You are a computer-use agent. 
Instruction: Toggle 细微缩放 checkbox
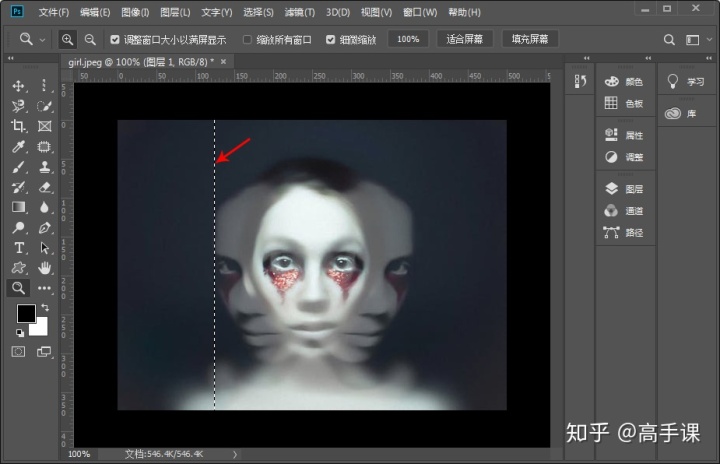pyautogui.click(x=330, y=40)
